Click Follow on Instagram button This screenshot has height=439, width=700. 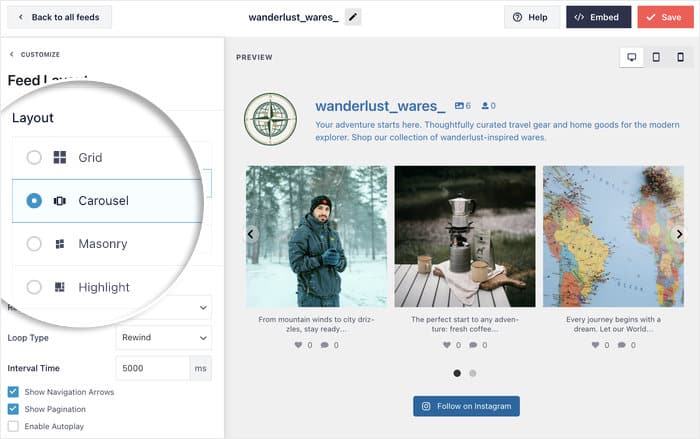(466, 406)
